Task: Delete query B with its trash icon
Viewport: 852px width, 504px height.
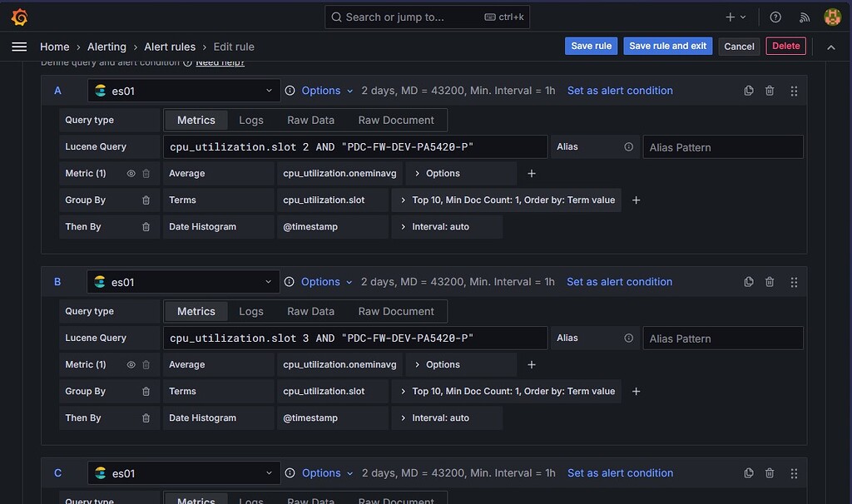Action: tap(770, 281)
